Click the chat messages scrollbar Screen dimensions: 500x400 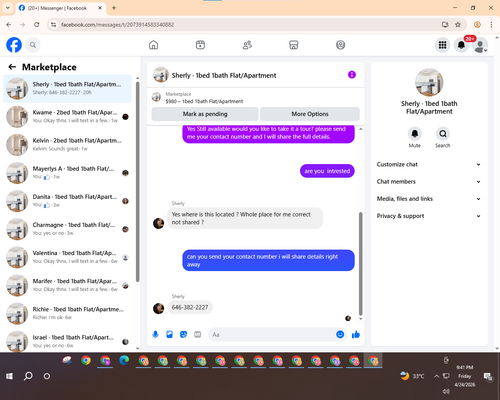(360, 263)
